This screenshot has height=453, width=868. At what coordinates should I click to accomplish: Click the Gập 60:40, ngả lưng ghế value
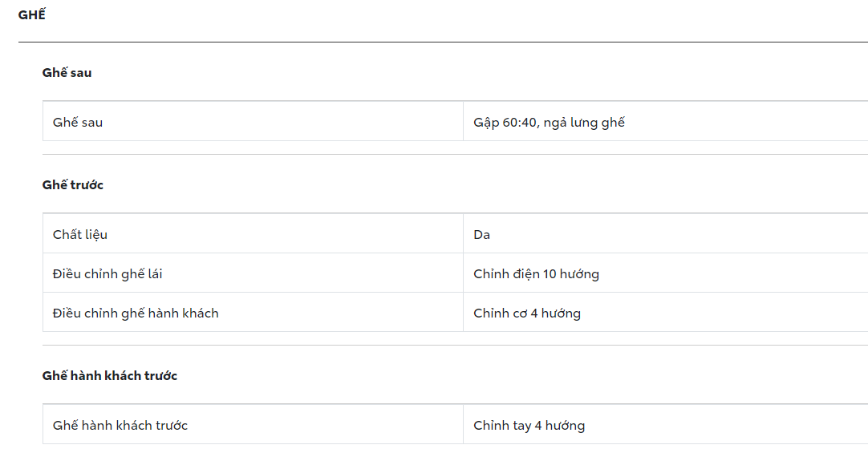[x=549, y=123]
